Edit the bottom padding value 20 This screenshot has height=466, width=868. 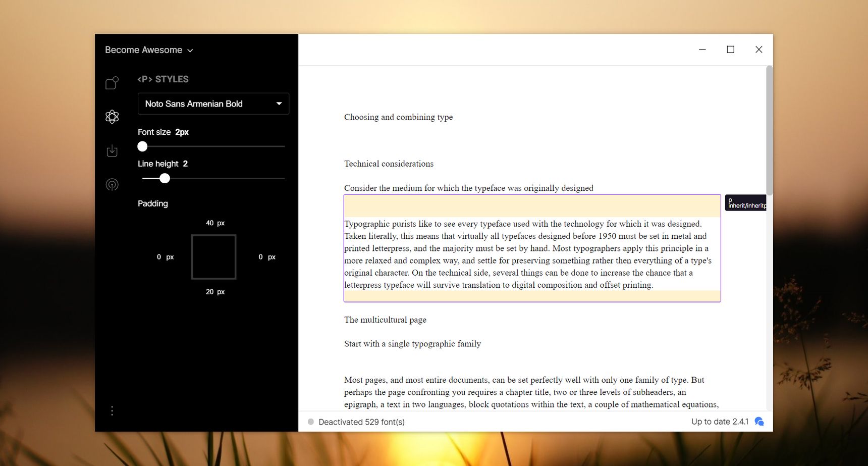(x=209, y=292)
